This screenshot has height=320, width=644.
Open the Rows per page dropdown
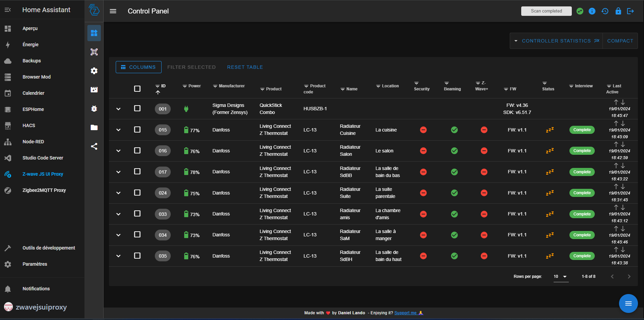pyautogui.click(x=560, y=277)
